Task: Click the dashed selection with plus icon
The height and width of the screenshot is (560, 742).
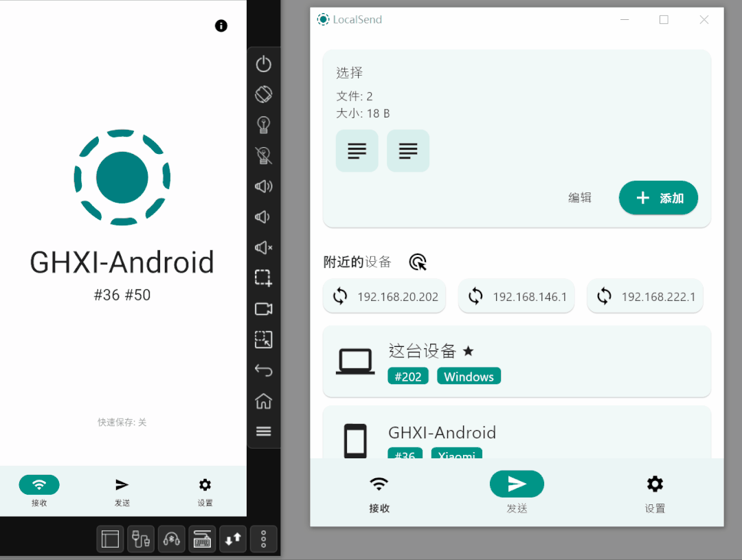Action: (264, 278)
